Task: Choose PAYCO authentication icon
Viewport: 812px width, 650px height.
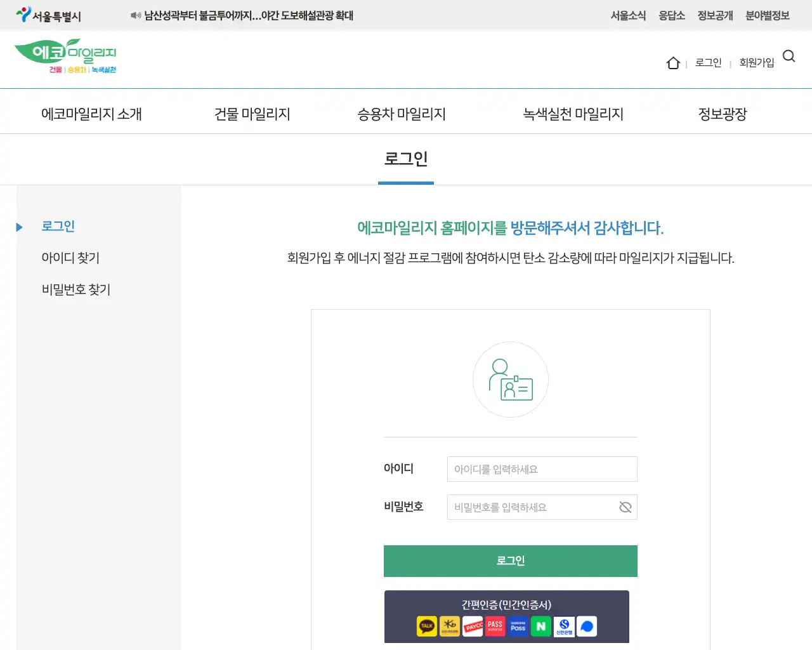Action: (473, 627)
